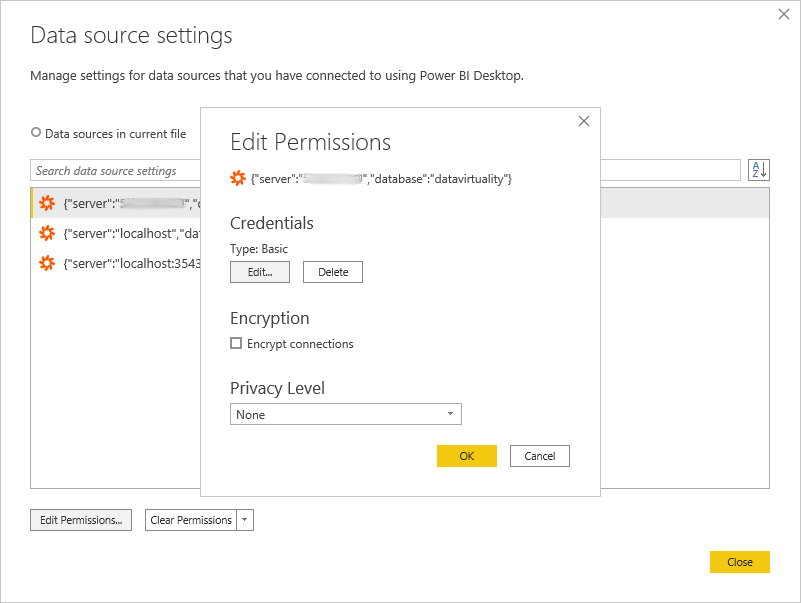
Task: Click Edit... under Credentials
Action: (x=259, y=272)
